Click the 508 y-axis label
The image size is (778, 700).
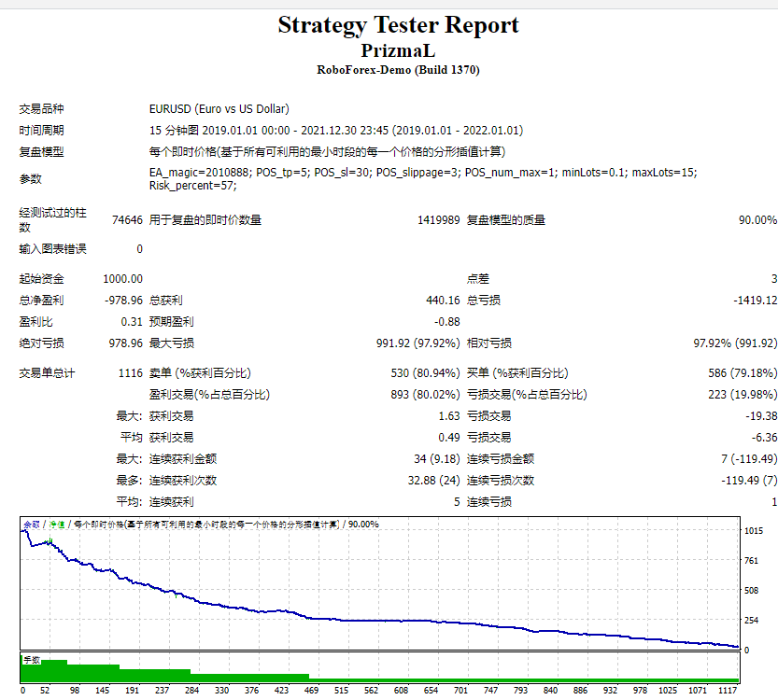[x=751, y=591]
